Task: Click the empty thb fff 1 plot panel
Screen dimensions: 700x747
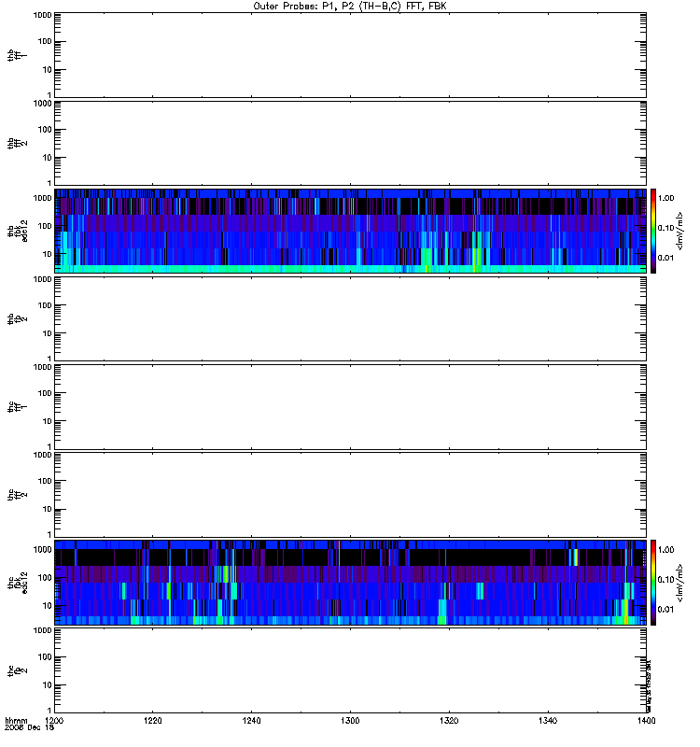Action: coord(350,55)
